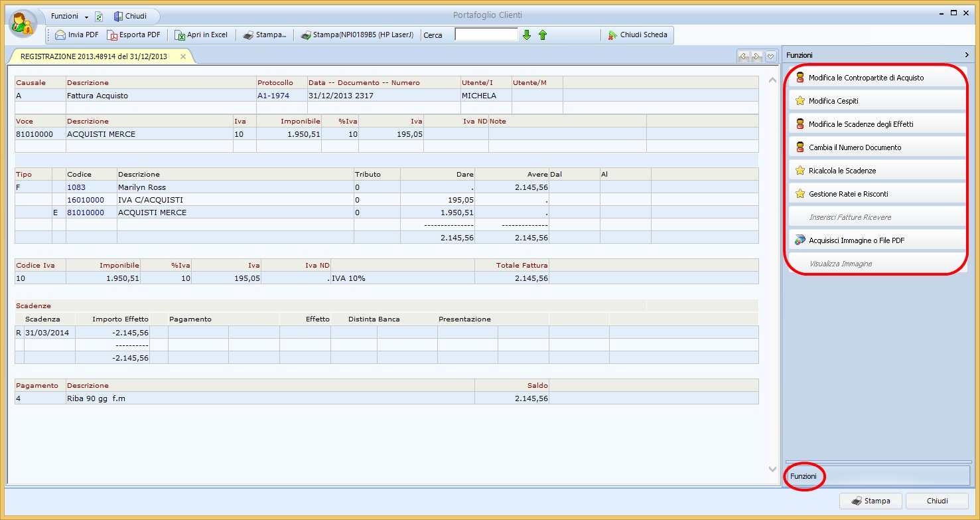Viewport: 980px width, 520px height.
Task: Click the green up arrow search-previous icon
Action: (x=543, y=35)
